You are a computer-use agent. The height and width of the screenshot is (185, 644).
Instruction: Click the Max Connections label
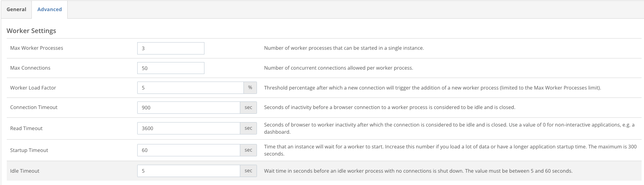pos(30,68)
